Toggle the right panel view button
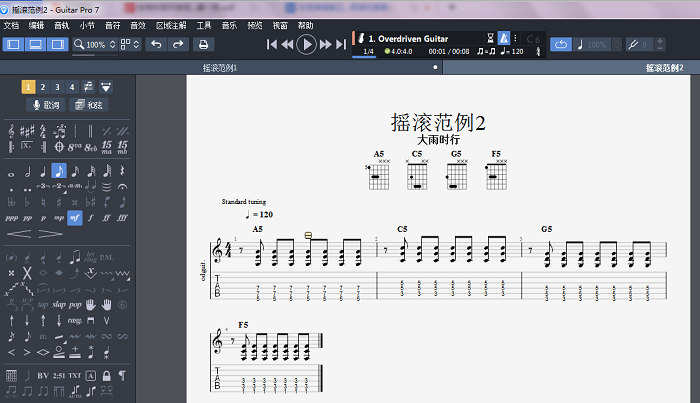This screenshot has height=403, width=700. (x=57, y=44)
